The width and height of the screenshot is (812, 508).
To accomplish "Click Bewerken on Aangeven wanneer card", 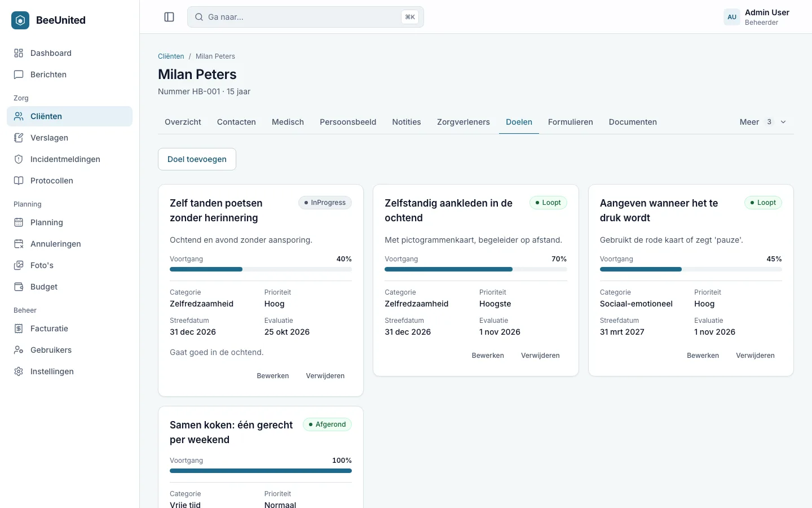I will click(703, 356).
